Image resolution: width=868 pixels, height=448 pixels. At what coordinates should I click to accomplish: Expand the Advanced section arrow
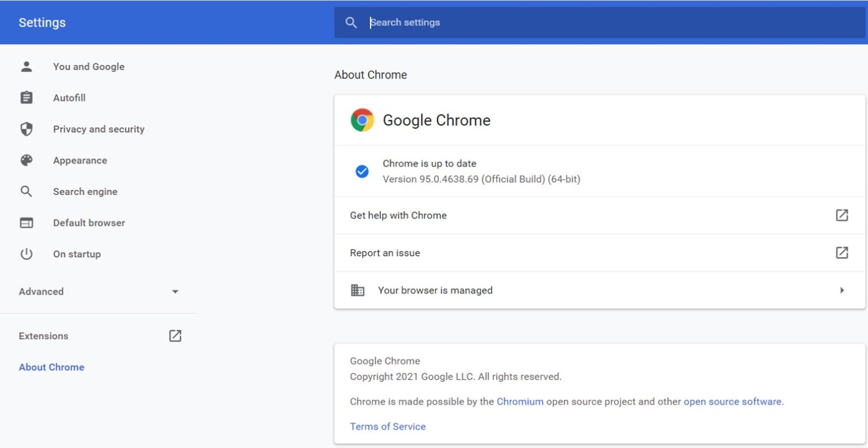click(175, 292)
